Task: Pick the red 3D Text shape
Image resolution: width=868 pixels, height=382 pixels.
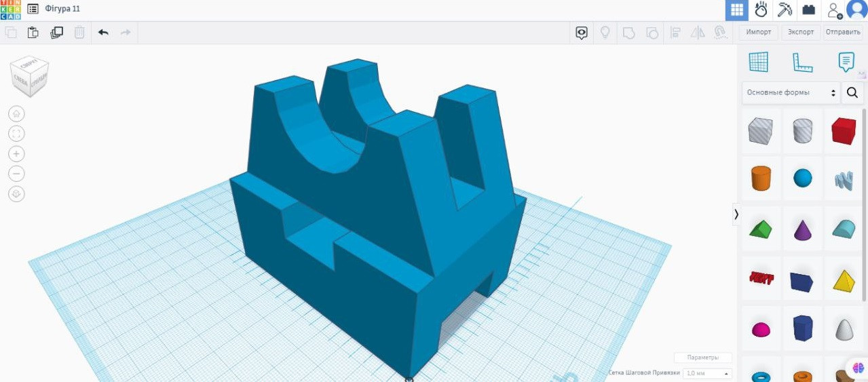Action: coord(761,278)
